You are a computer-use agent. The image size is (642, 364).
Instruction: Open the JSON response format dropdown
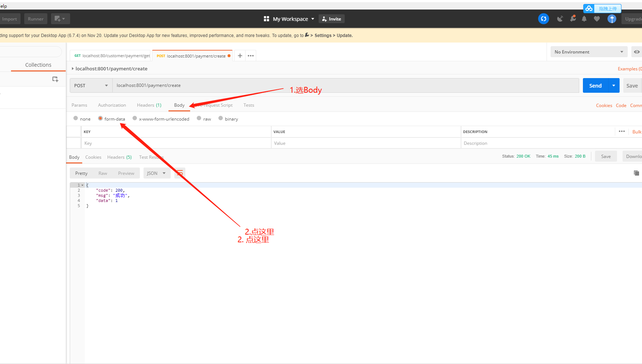tap(157, 173)
